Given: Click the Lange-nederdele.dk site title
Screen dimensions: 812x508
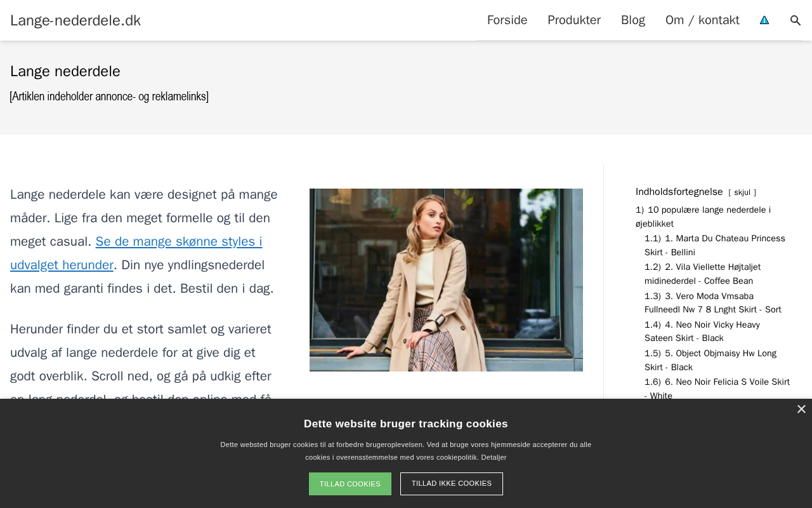Looking at the screenshot, I should tap(75, 20).
